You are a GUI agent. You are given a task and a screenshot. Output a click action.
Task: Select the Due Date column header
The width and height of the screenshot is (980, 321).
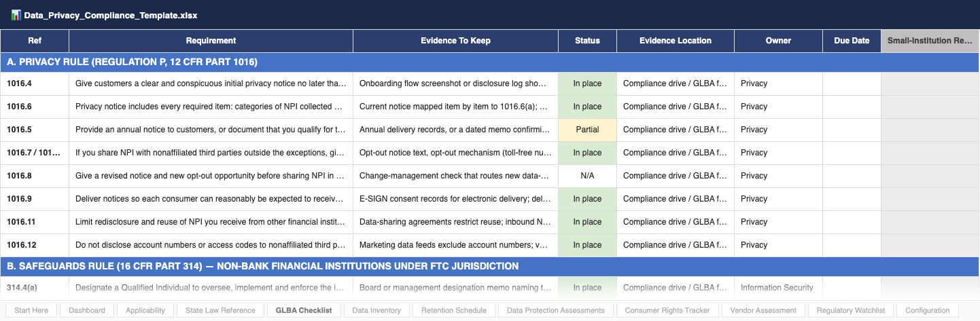click(852, 41)
